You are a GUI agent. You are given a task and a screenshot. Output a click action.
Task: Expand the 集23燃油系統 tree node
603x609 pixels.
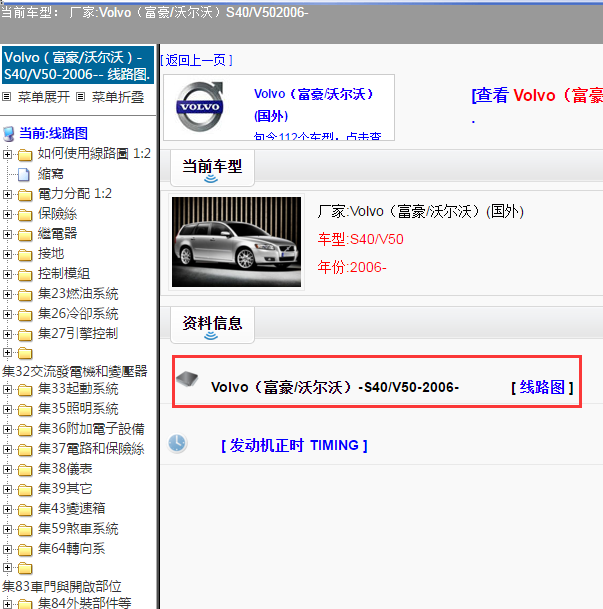click(x=7, y=294)
